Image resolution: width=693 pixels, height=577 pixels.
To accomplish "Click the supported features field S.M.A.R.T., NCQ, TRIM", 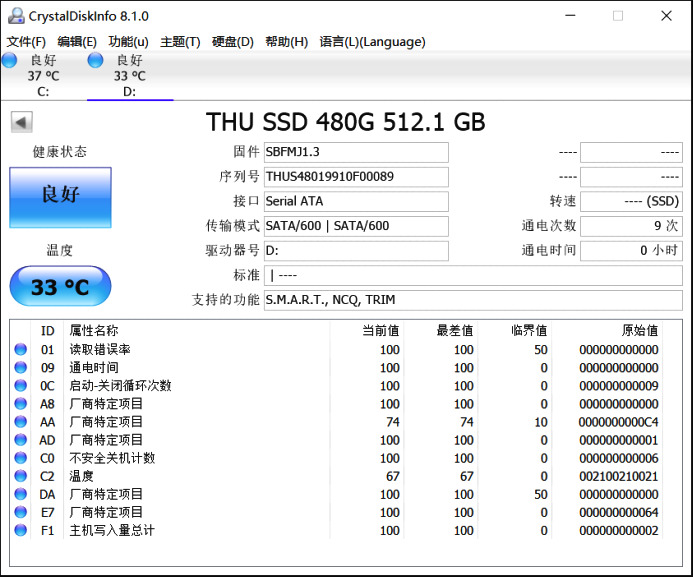I will pyautogui.click(x=473, y=300).
